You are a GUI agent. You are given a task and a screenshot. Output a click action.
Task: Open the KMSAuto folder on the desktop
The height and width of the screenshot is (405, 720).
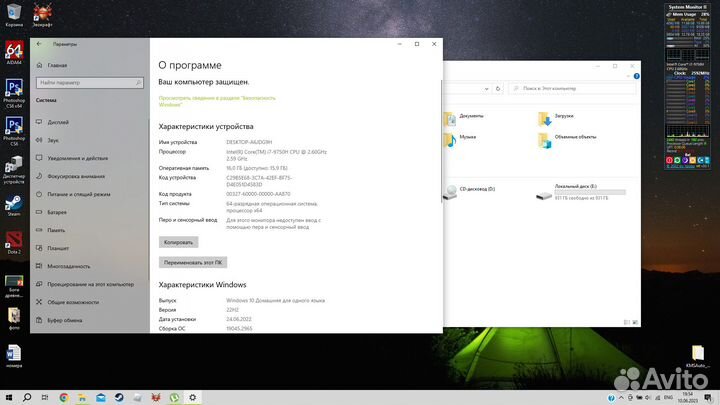(x=698, y=356)
